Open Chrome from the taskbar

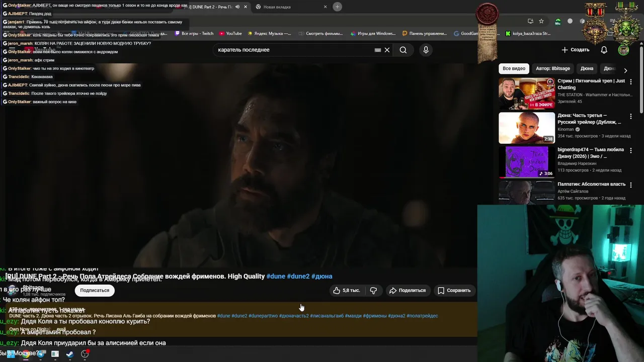[26, 354]
